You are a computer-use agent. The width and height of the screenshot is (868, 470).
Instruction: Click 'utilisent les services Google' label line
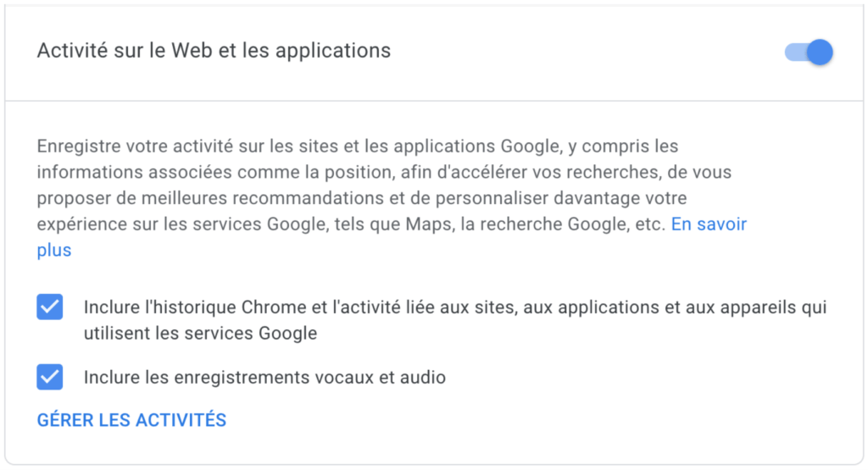coord(200,334)
